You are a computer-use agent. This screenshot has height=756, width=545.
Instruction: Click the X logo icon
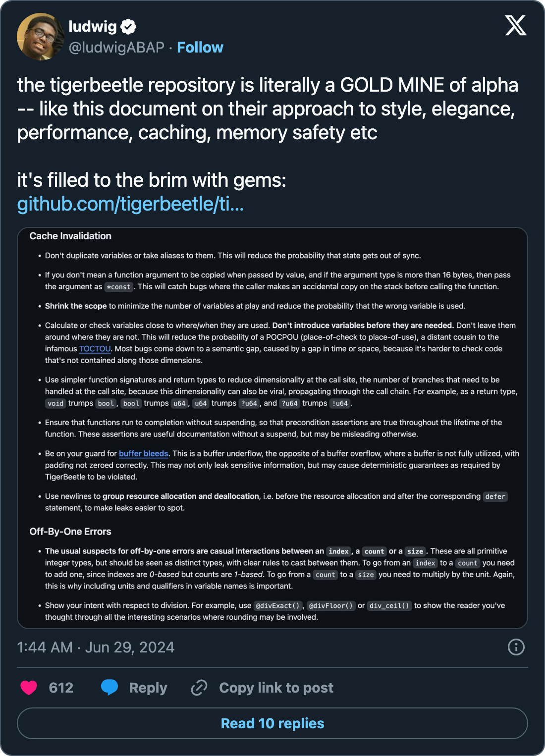pos(516,25)
